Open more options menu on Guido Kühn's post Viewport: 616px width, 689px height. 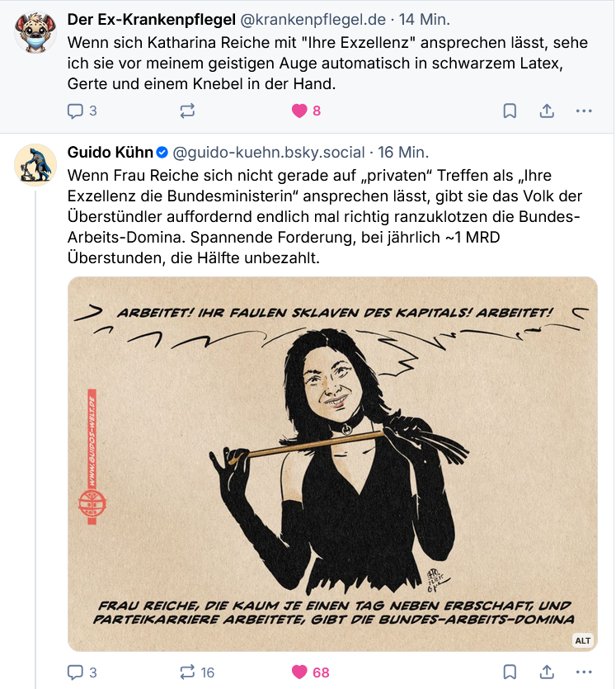[583, 672]
